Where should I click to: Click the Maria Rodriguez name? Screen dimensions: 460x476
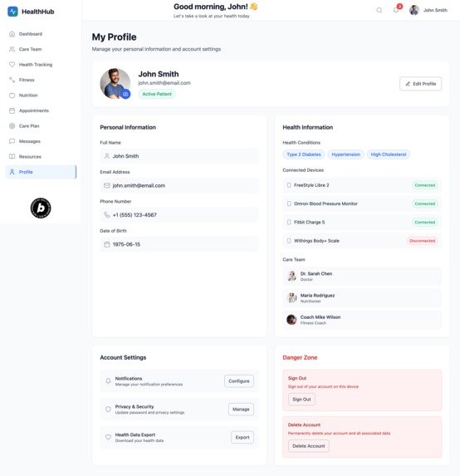pyautogui.click(x=318, y=296)
